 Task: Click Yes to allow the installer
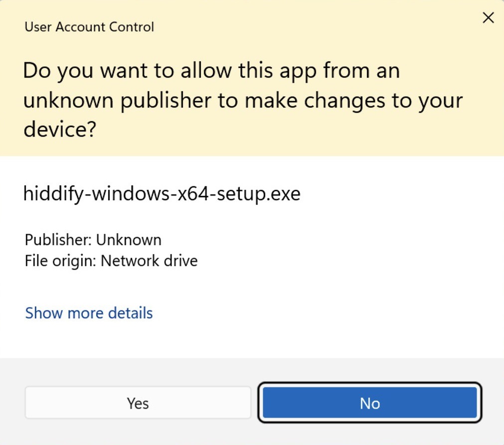(138, 403)
